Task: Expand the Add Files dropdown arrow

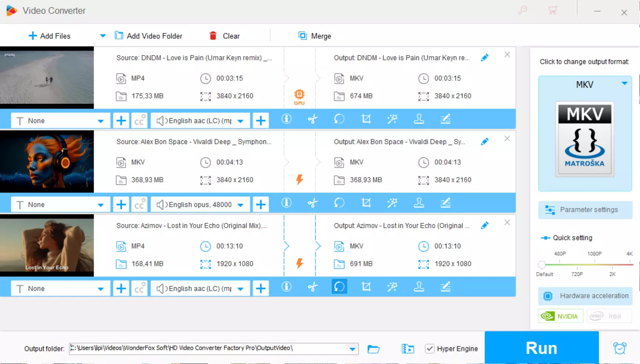Action: [x=103, y=36]
